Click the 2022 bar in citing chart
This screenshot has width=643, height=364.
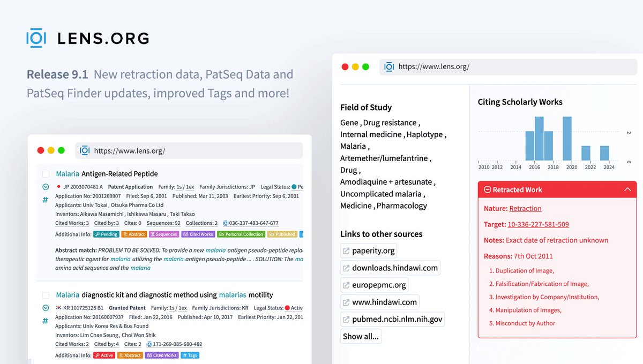coord(586,153)
